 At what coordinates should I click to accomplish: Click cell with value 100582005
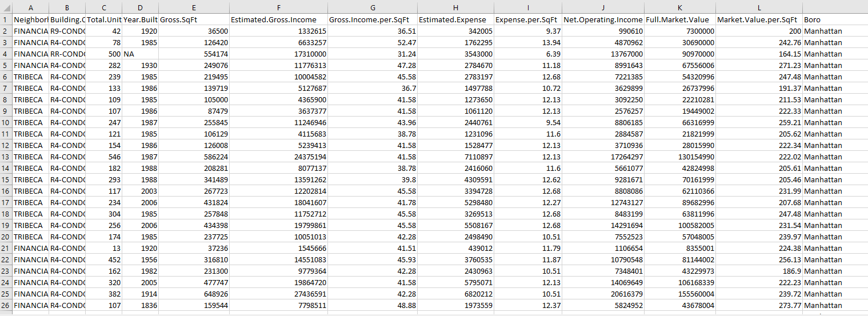pos(679,225)
